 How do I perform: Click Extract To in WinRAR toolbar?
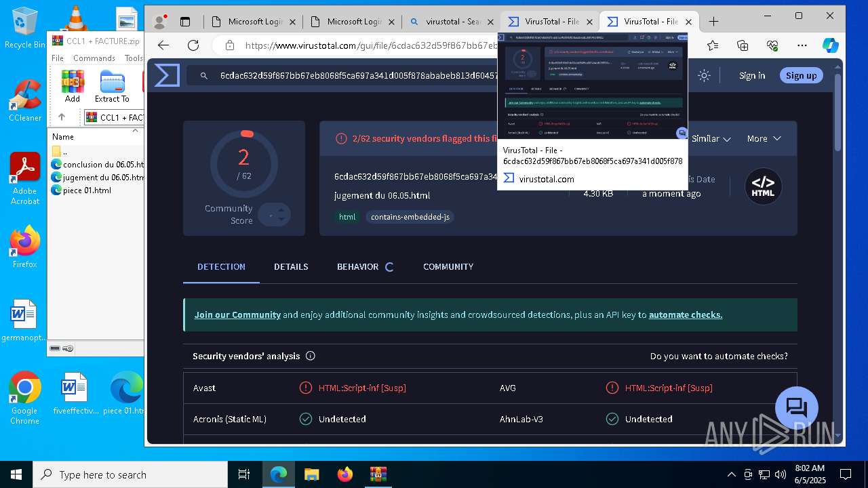(x=112, y=86)
